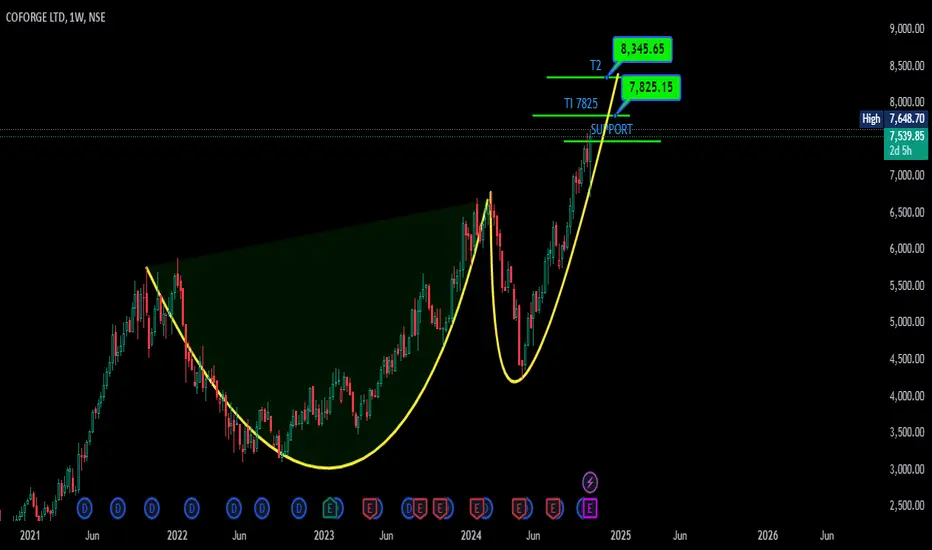Open the first red E marker after green E
Screen dimensions: 932x550
(x=370, y=508)
